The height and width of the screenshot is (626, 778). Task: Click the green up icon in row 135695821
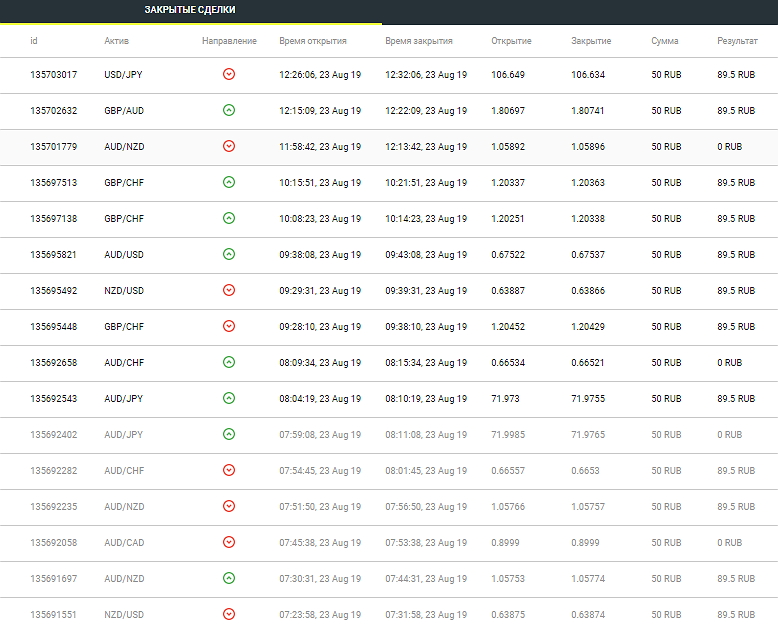click(229, 254)
